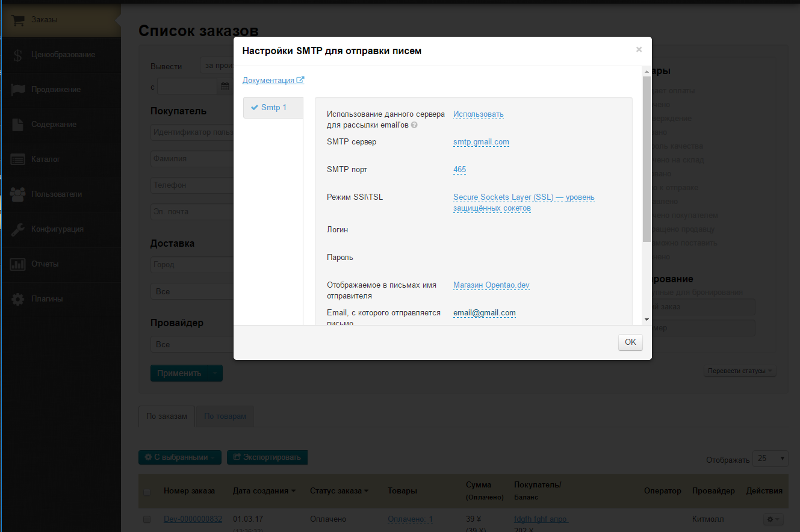
Task: Click Использовать value link
Action: [x=479, y=114]
